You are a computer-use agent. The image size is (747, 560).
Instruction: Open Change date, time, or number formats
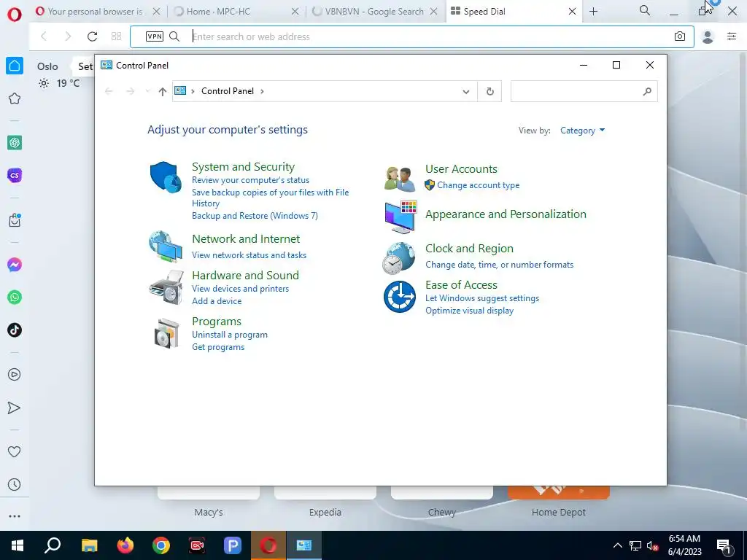499,265
